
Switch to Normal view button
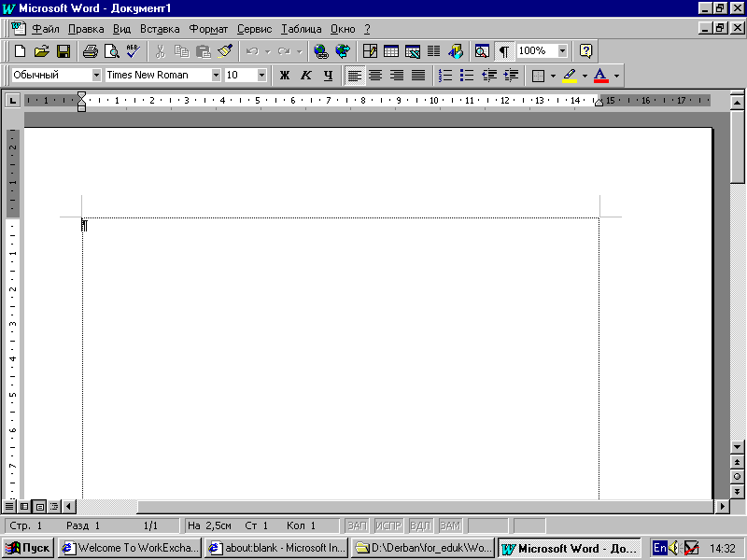point(9,506)
